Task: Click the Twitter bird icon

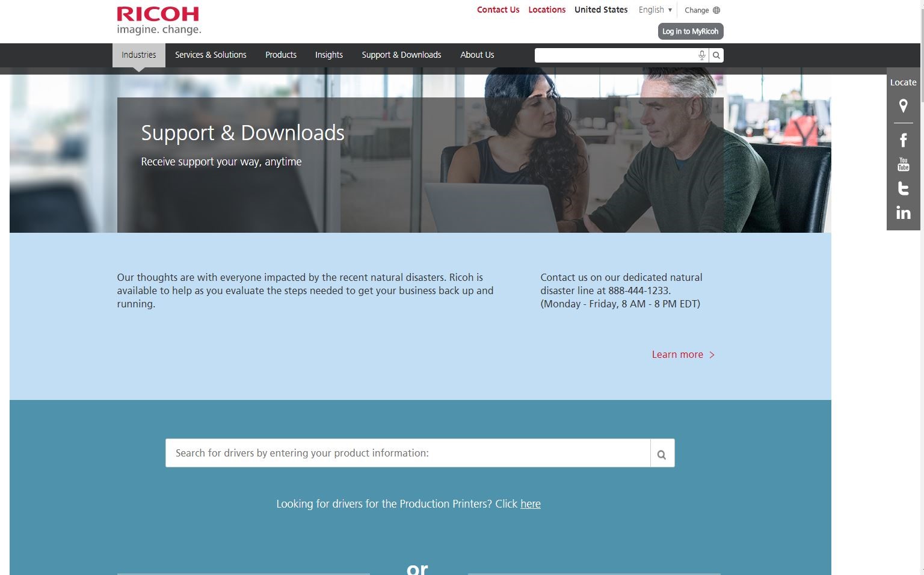Action: tap(903, 188)
